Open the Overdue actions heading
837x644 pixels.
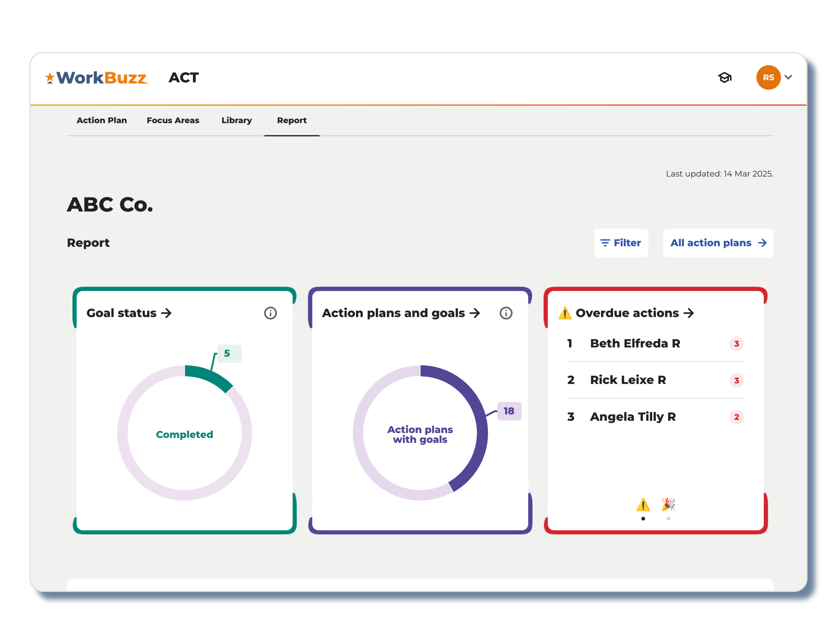(635, 313)
